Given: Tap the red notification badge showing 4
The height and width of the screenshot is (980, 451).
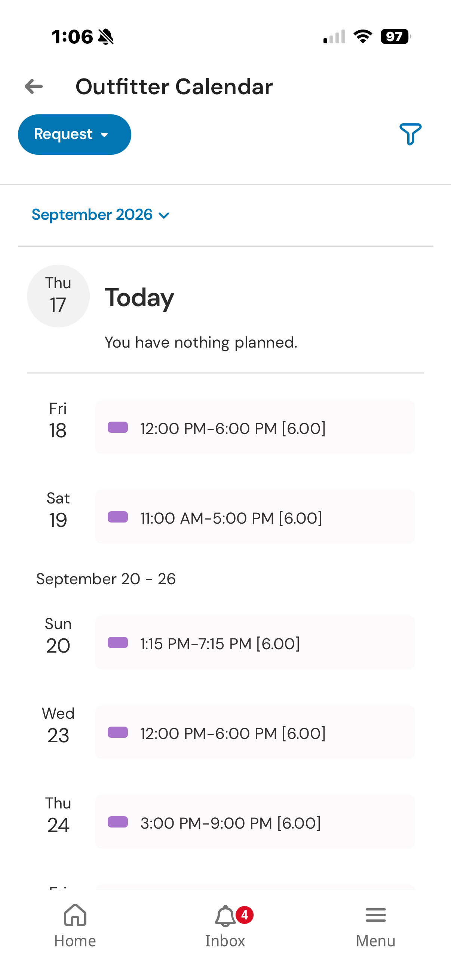Looking at the screenshot, I should tap(244, 915).
